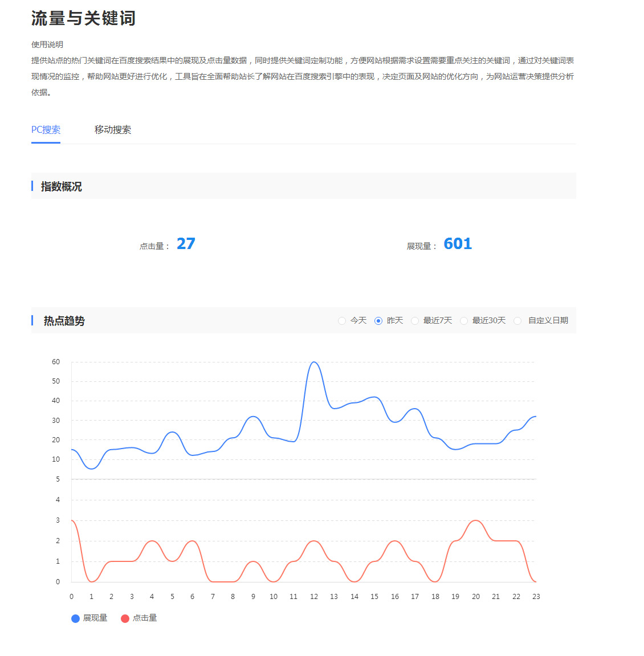Select the 最近30天 radio button
This screenshot has width=644, height=656.
464,321
